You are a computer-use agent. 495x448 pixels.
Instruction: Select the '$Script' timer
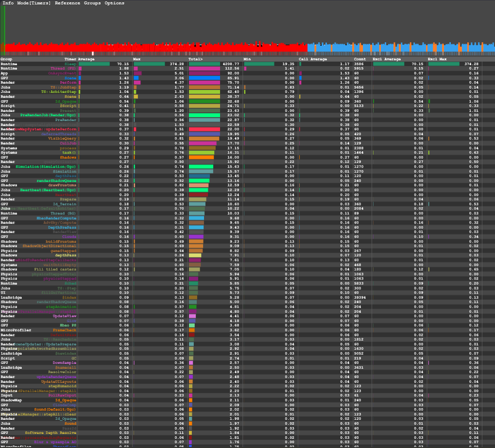[68, 106]
